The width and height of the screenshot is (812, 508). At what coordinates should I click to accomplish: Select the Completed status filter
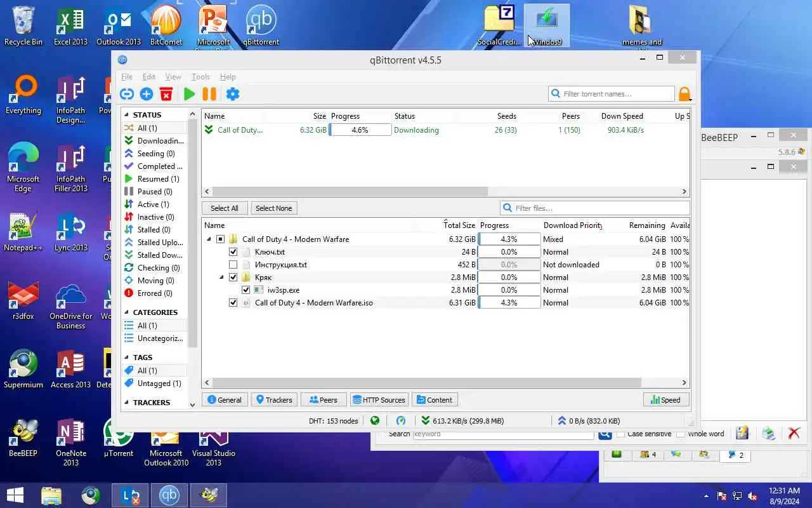(x=154, y=166)
